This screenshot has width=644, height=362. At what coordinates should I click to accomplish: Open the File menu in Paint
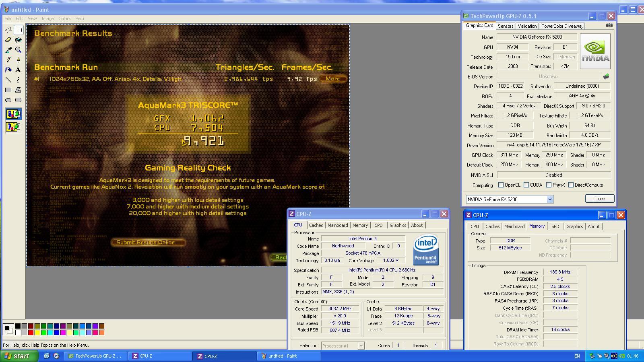(8, 19)
